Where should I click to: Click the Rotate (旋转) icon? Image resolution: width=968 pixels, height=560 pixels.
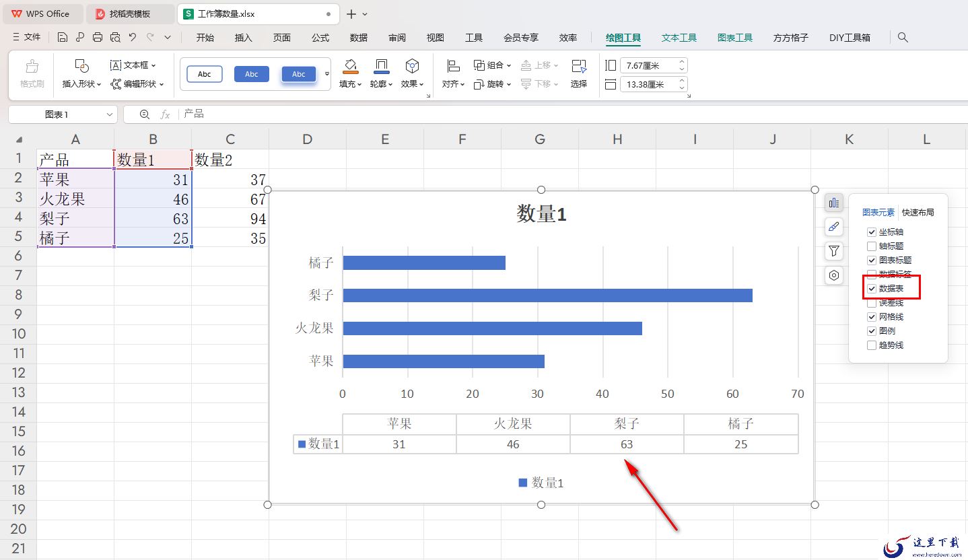pos(479,84)
